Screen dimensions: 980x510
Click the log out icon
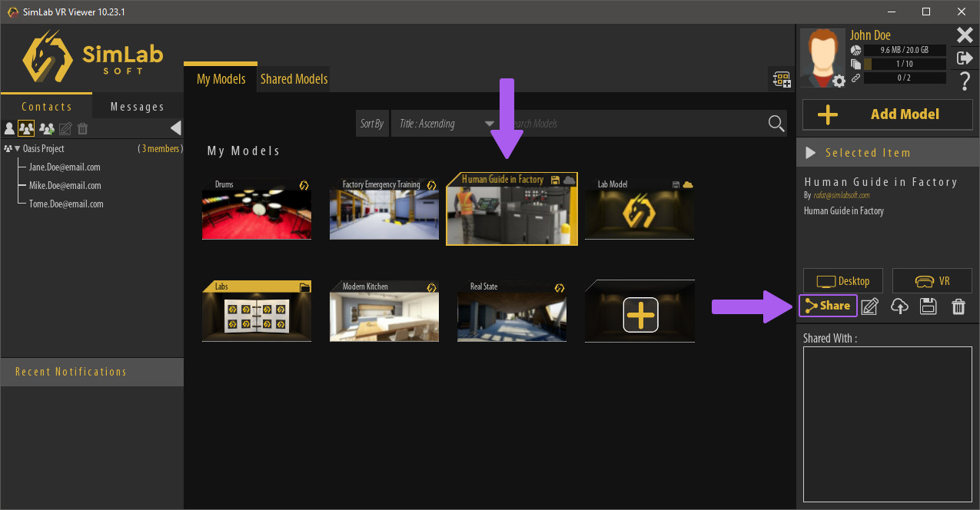point(964,58)
